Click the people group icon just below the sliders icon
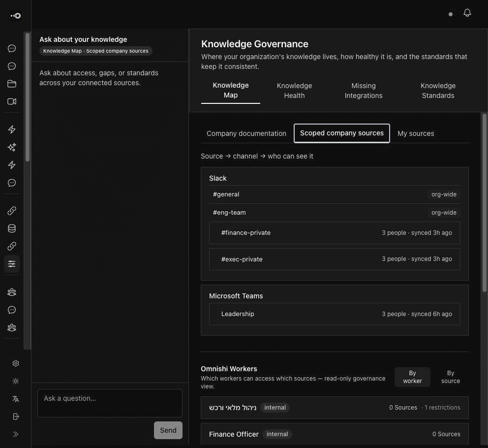 (12, 292)
